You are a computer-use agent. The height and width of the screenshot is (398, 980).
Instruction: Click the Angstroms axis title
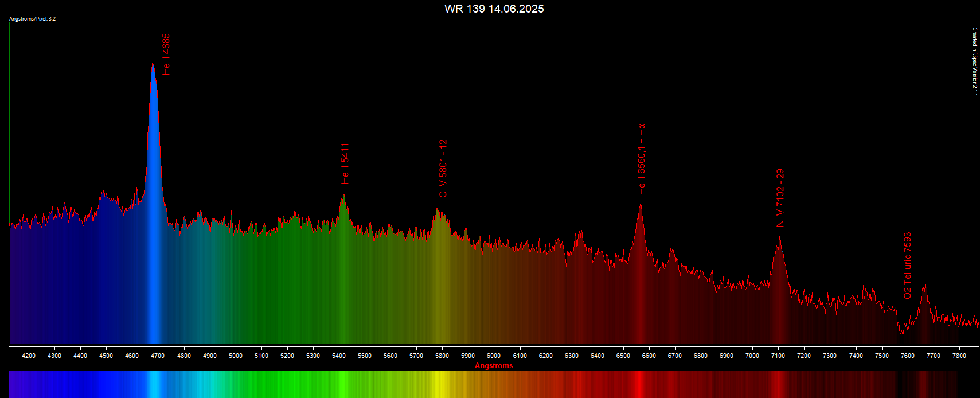click(x=494, y=366)
